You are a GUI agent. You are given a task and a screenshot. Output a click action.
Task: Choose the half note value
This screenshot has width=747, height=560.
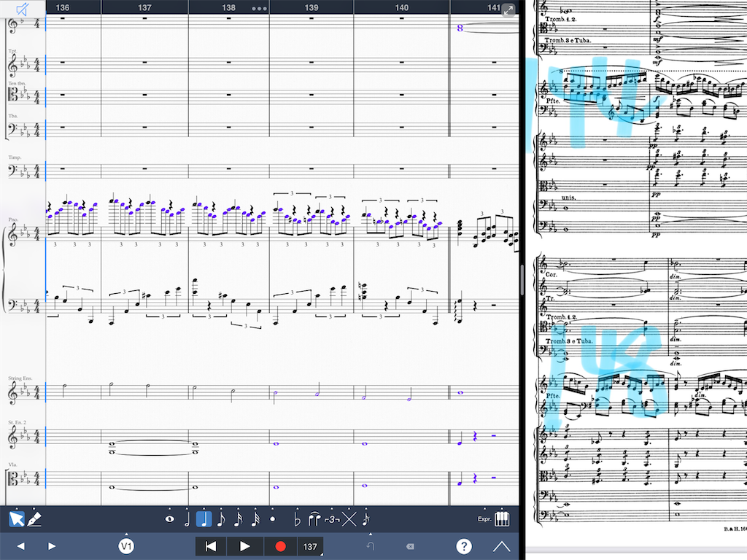(x=187, y=518)
